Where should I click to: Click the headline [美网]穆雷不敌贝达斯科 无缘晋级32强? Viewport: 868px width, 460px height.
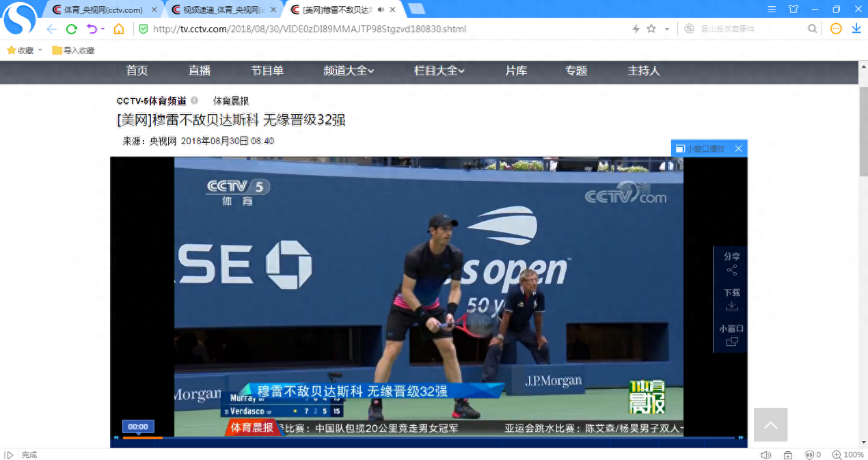click(231, 120)
